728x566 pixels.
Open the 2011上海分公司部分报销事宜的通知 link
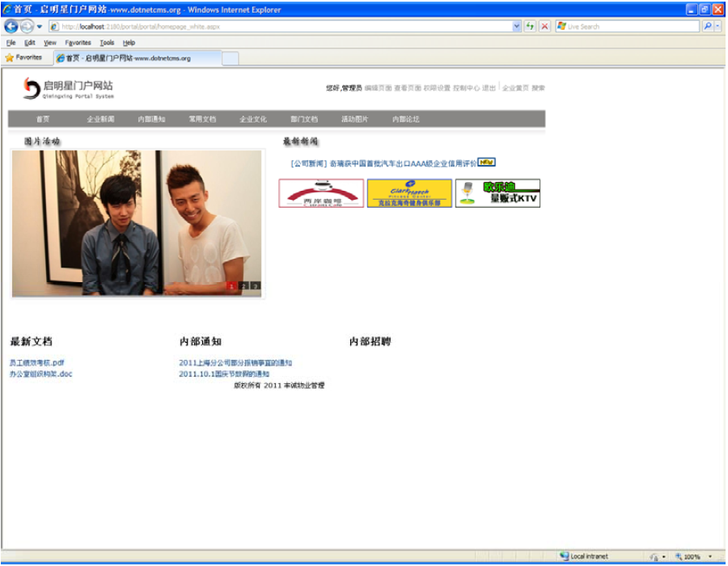pos(235,363)
